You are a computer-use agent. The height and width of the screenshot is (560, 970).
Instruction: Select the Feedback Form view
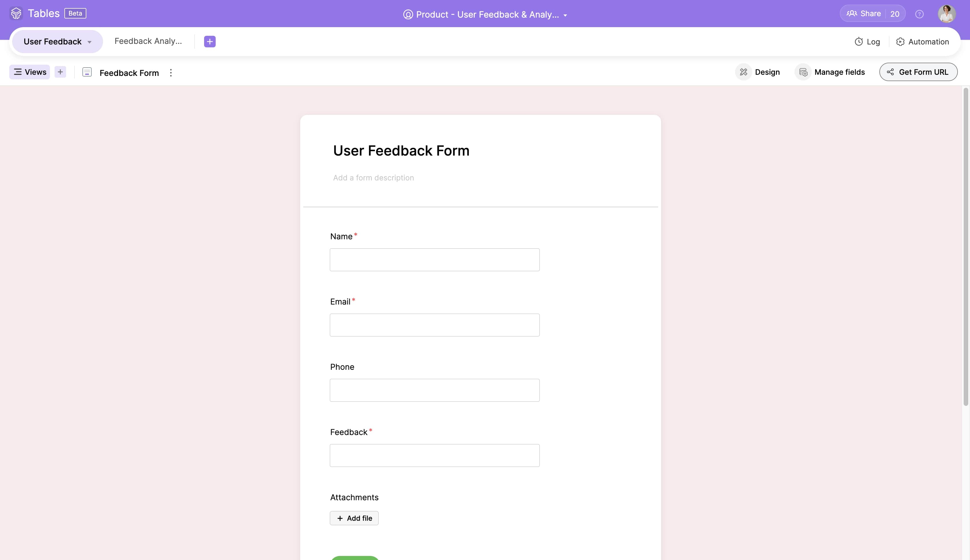(129, 73)
